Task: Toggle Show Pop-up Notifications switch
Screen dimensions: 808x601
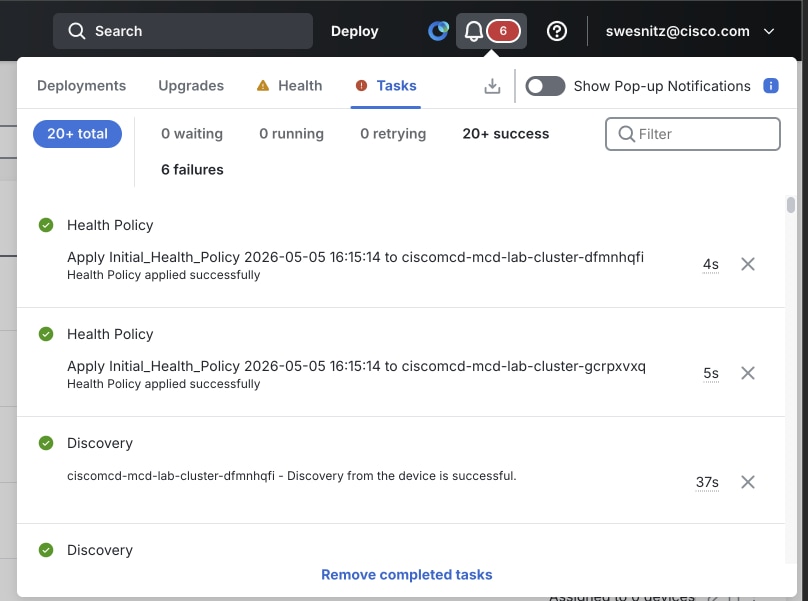Action: (545, 86)
